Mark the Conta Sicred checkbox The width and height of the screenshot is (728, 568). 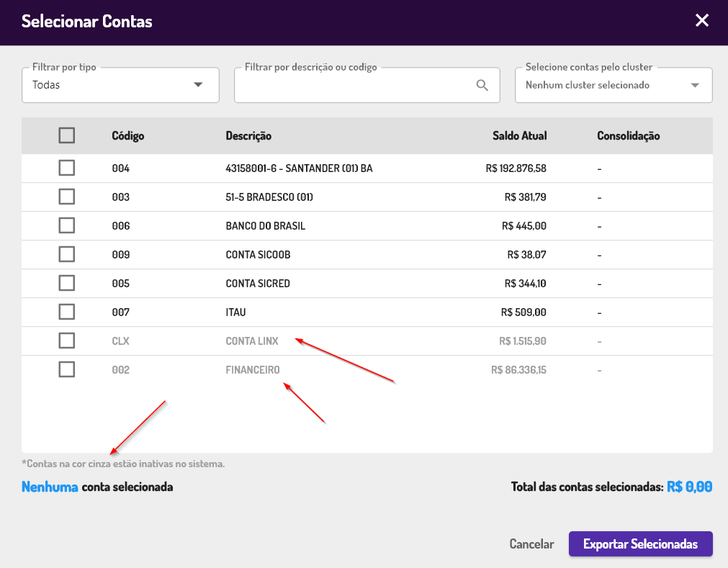point(67,284)
